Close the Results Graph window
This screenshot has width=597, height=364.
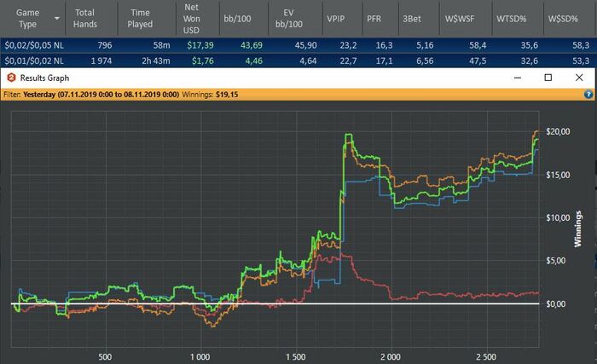579,78
